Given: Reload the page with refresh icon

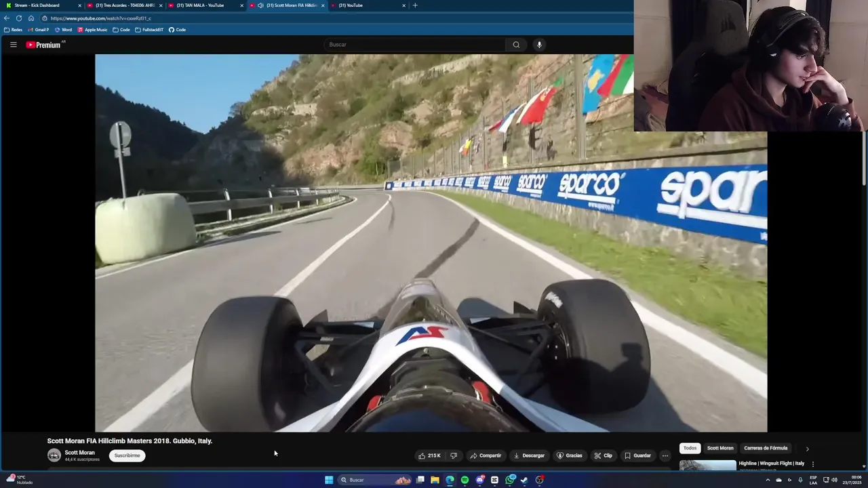Looking at the screenshot, I should click(x=19, y=18).
